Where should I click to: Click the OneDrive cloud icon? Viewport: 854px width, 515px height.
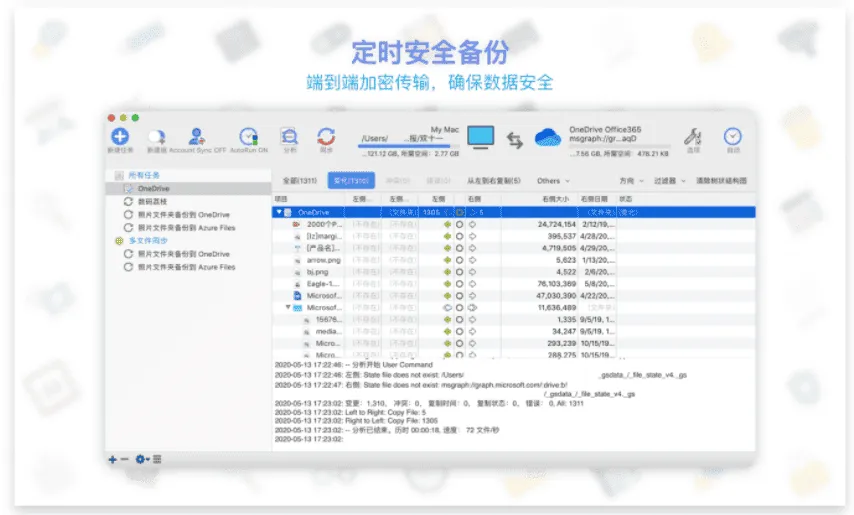pos(549,137)
